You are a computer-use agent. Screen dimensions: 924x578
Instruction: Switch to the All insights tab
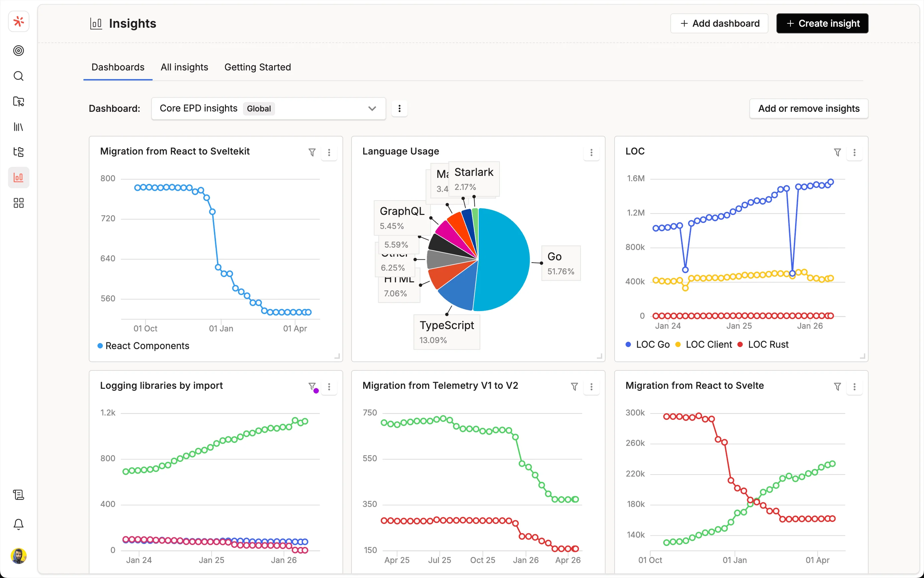point(184,67)
